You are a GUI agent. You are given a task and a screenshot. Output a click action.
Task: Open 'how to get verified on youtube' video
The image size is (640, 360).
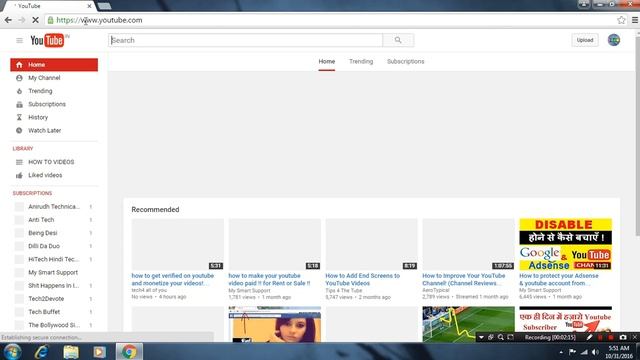click(173, 279)
